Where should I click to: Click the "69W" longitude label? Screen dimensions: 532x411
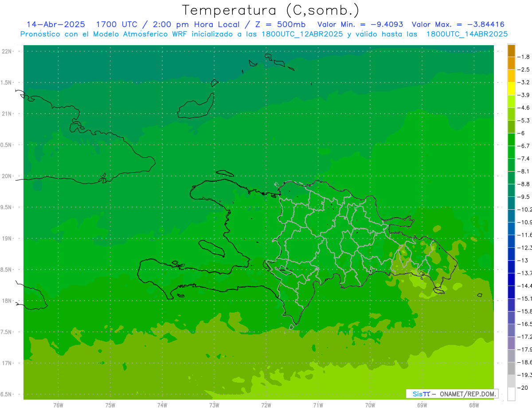coord(422,405)
